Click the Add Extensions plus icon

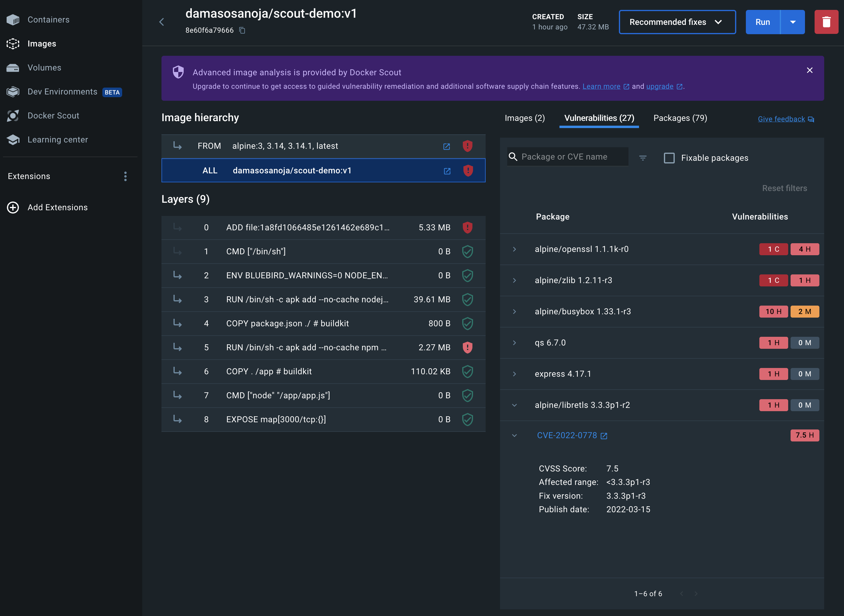pos(13,207)
